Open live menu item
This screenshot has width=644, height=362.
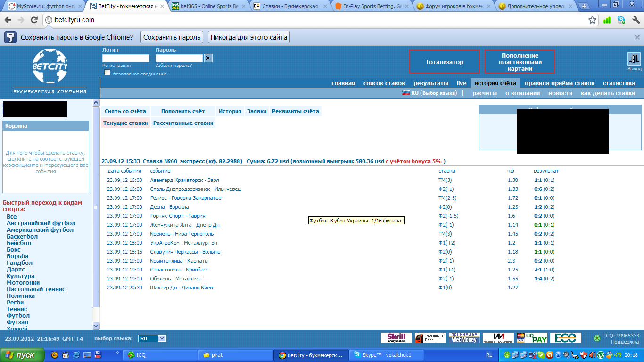(462, 83)
